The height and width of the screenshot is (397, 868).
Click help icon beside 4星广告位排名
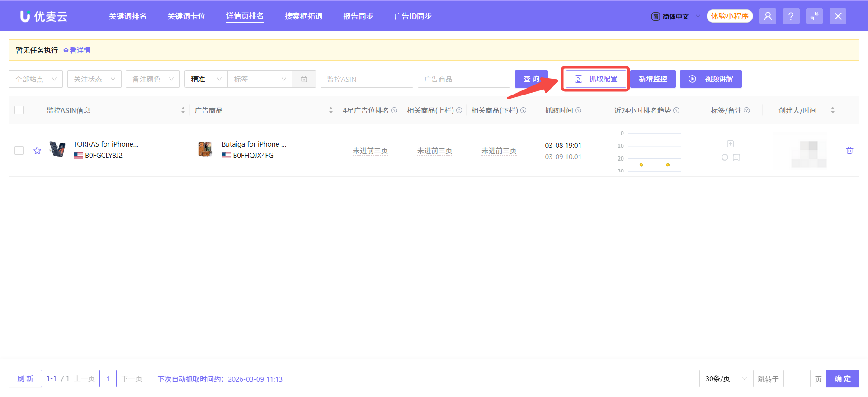click(x=394, y=110)
